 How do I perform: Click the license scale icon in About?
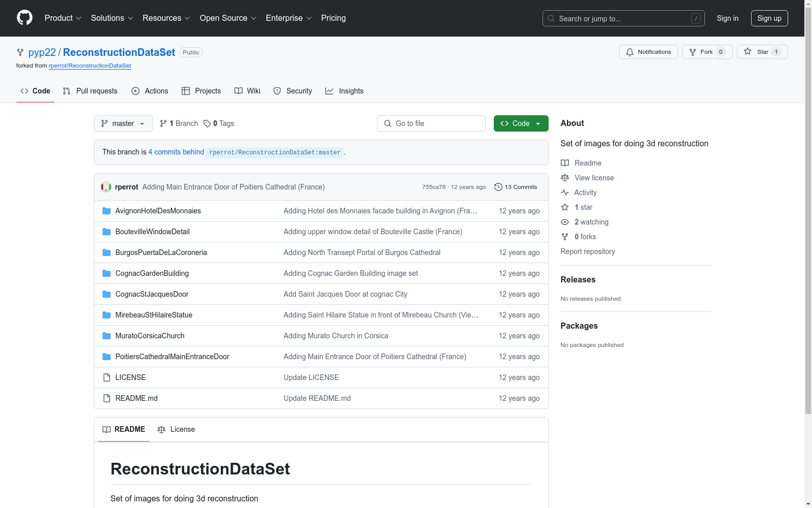[565, 178]
